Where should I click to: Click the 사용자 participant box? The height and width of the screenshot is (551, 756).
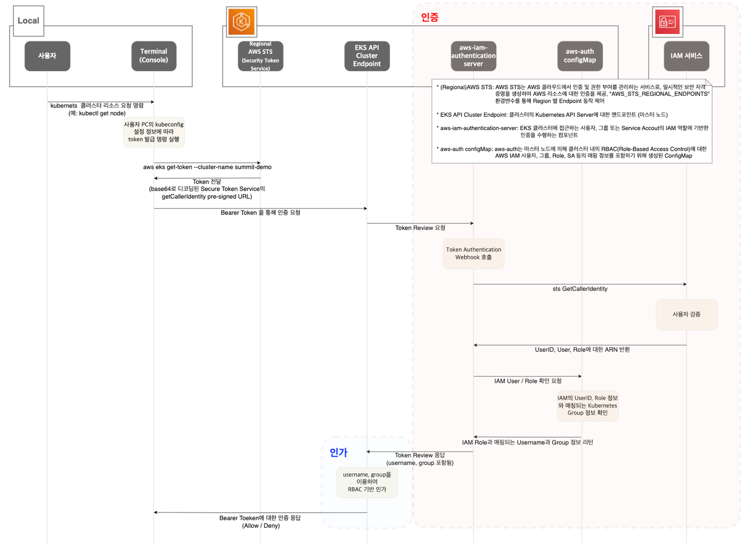click(47, 56)
